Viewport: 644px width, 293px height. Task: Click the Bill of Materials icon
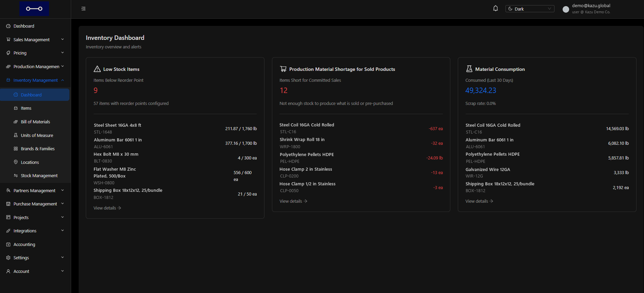click(16, 122)
